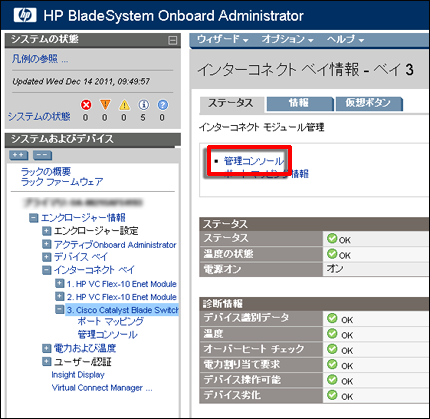
Task: Click OK icon in diagnostic 温度 row
Action: click(332, 334)
